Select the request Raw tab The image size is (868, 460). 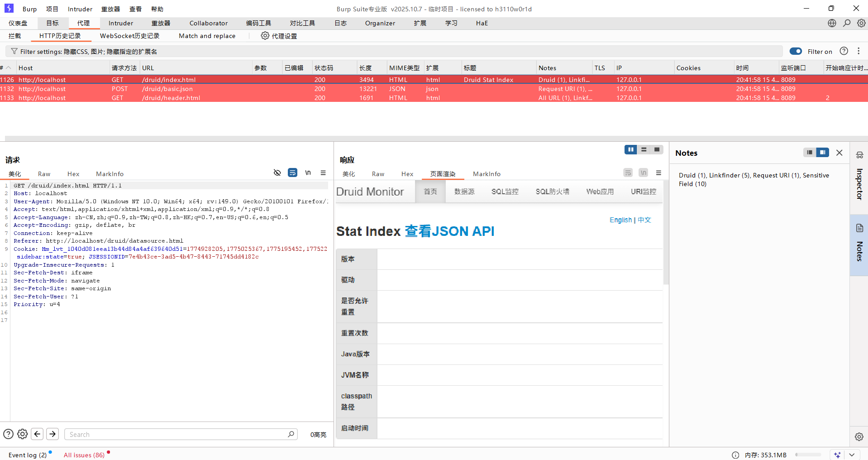tap(44, 174)
